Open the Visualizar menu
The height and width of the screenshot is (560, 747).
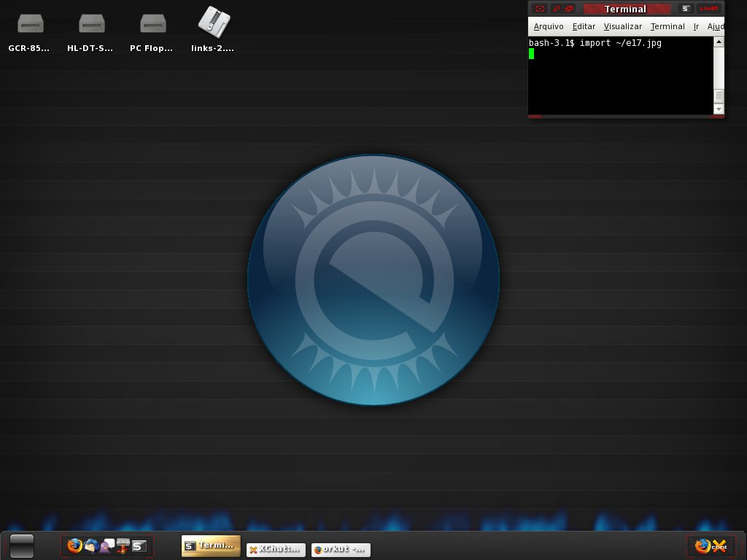623,27
